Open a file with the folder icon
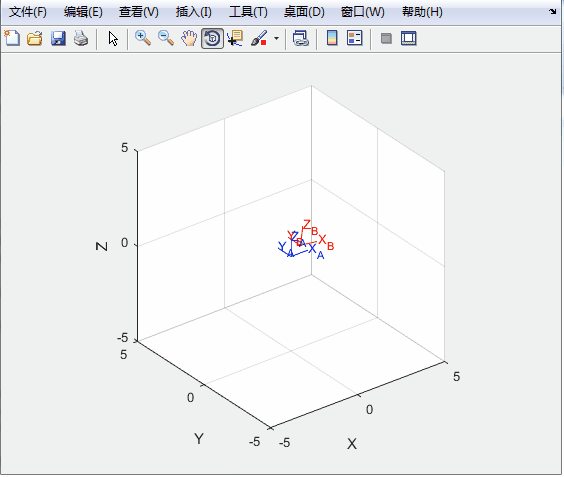Screen dimensions: 564x477 pyautogui.click(x=35, y=38)
